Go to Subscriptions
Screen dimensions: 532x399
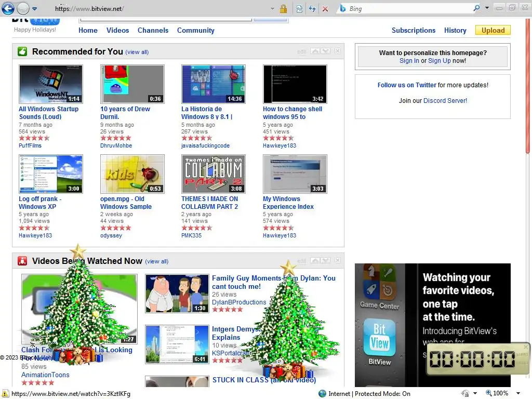coord(414,30)
